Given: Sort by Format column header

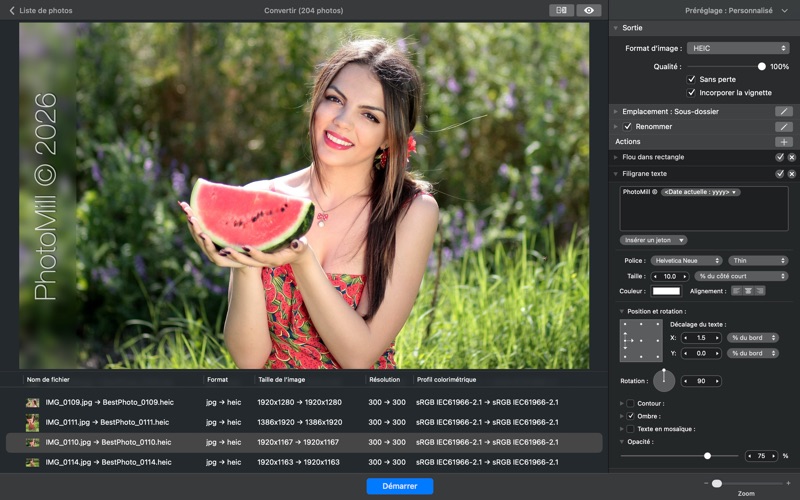Looking at the screenshot, I should (217, 380).
